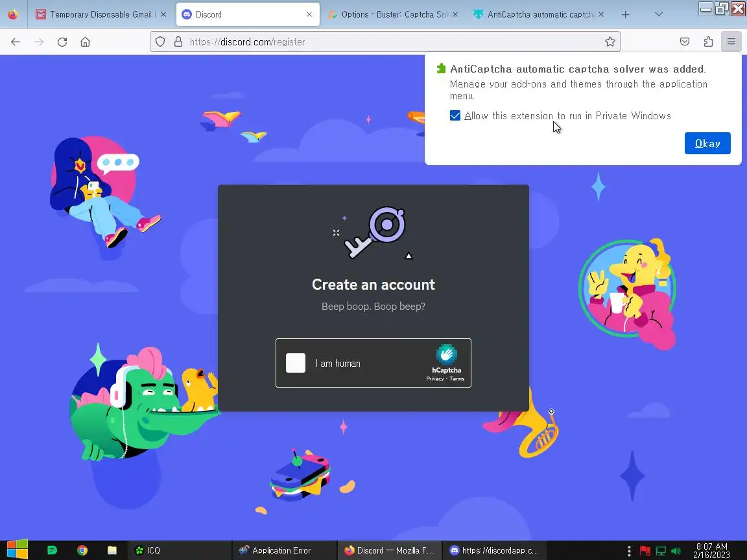Close the AntiCaptcha tab
Image resolution: width=747 pixels, height=560 pixels.
(x=601, y=15)
